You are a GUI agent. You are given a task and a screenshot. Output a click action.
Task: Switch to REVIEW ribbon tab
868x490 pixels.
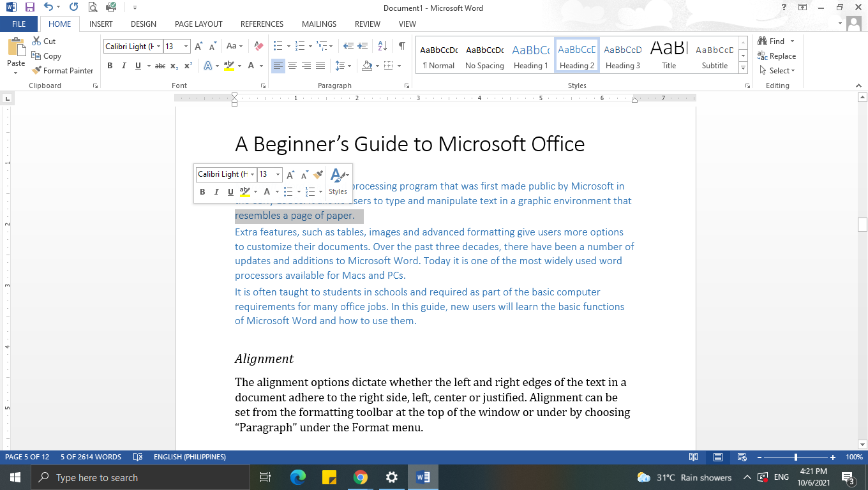[x=368, y=24]
